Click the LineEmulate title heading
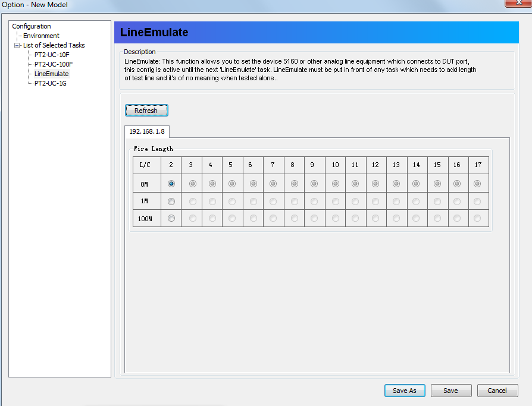532x406 pixels. [x=154, y=32]
